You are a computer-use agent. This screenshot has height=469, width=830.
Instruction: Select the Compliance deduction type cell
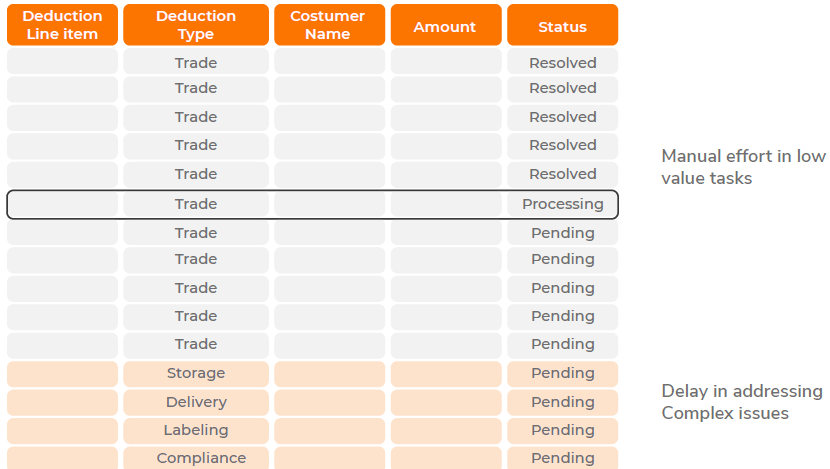coord(196,458)
